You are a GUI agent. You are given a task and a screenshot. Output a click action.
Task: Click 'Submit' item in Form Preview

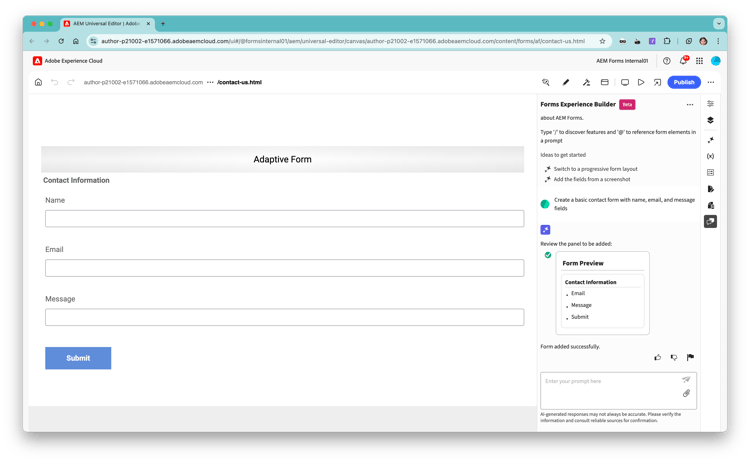click(x=580, y=317)
